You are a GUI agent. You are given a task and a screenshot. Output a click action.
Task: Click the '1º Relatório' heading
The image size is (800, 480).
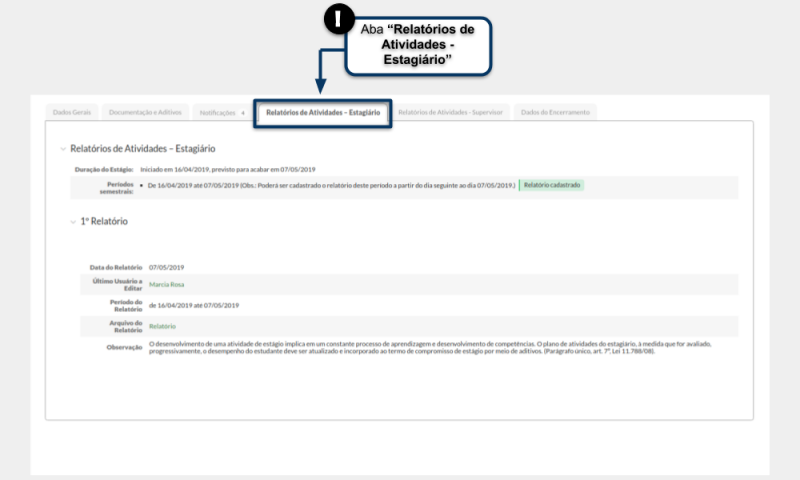pyautogui.click(x=104, y=221)
